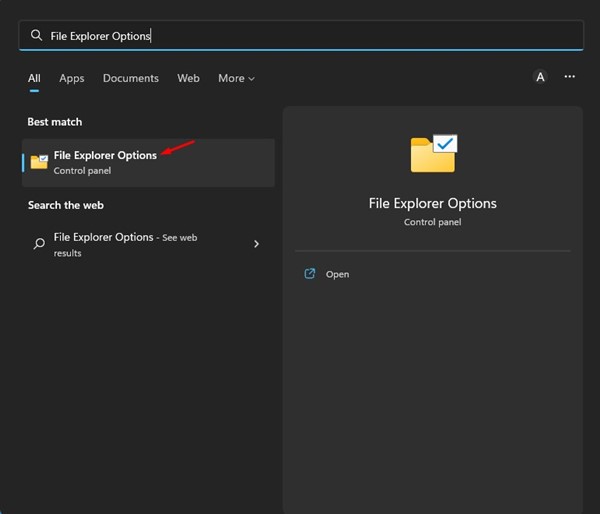Choose the Open action in the preview pane

click(337, 274)
